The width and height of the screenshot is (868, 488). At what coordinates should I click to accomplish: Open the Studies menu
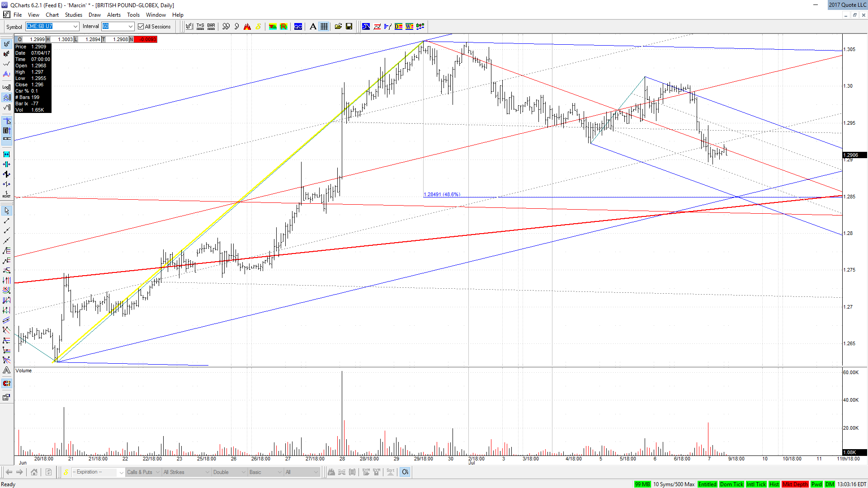click(x=73, y=15)
